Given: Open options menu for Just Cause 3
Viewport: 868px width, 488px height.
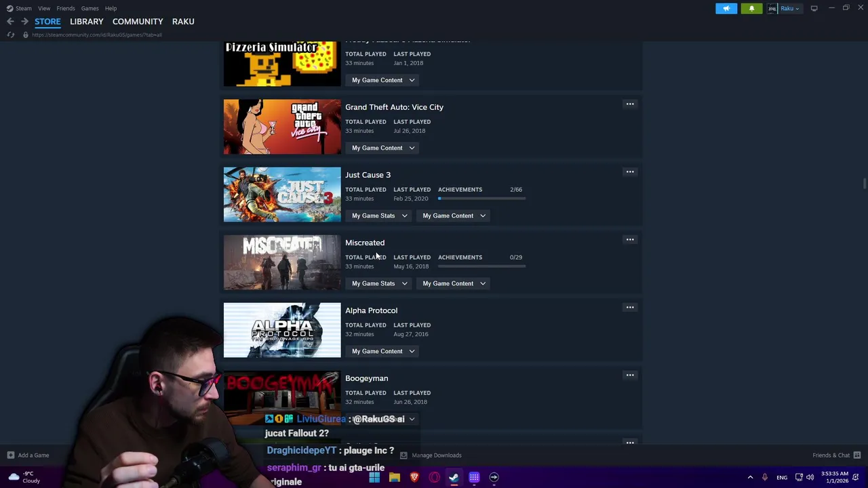Looking at the screenshot, I should click(630, 172).
